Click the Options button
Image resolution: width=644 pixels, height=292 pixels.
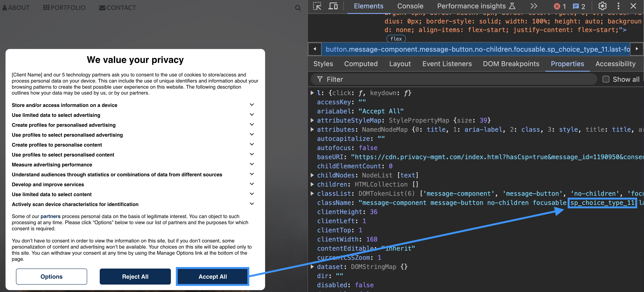pyautogui.click(x=52, y=277)
